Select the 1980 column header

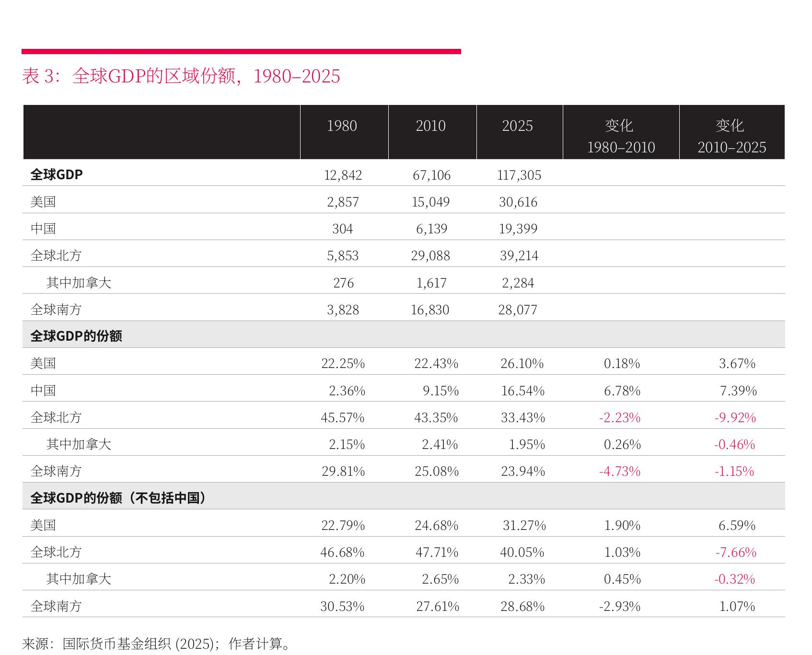(342, 126)
